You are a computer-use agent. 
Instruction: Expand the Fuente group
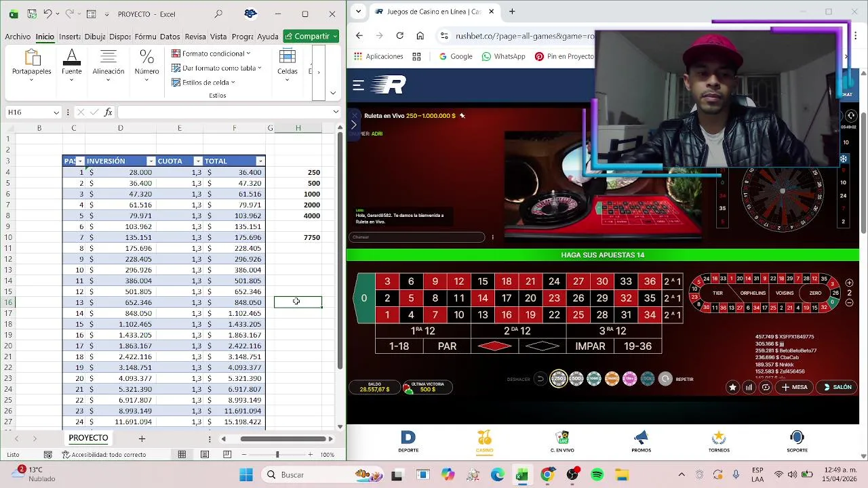[x=72, y=66]
